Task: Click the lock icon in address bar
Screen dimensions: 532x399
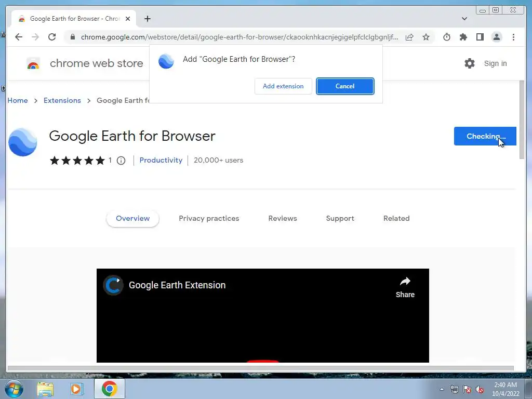Action: [73, 37]
